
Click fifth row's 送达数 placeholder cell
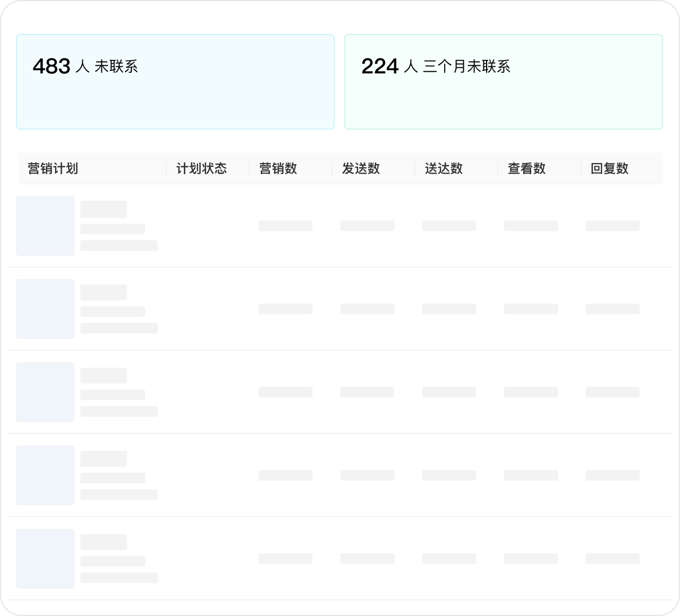tap(449, 559)
